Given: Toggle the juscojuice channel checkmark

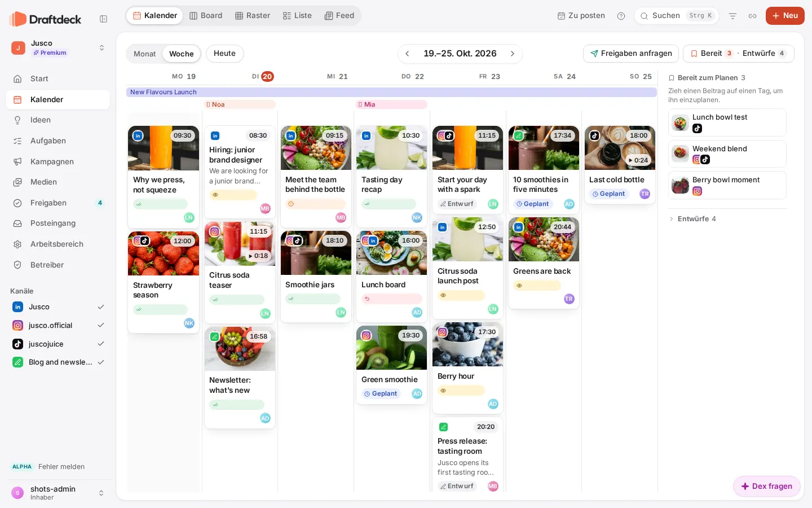Looking at the screenshot, I should point(101,344).
